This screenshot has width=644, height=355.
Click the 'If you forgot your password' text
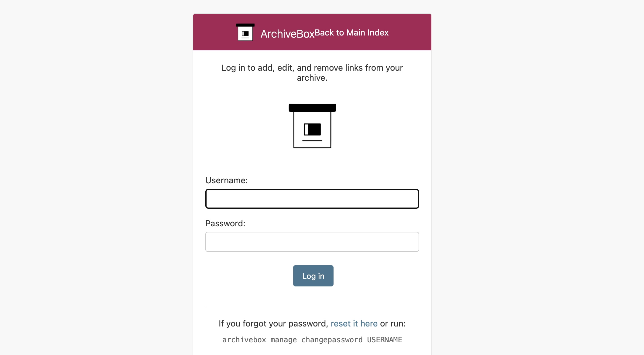tap(273, 323)
